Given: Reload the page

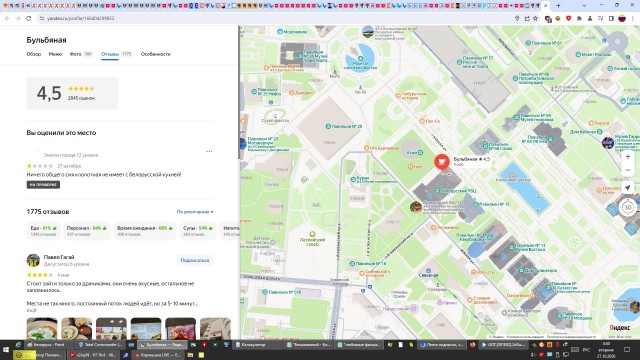Looking at the screenshot, I should pyautogui.click(x=28, y=18).
